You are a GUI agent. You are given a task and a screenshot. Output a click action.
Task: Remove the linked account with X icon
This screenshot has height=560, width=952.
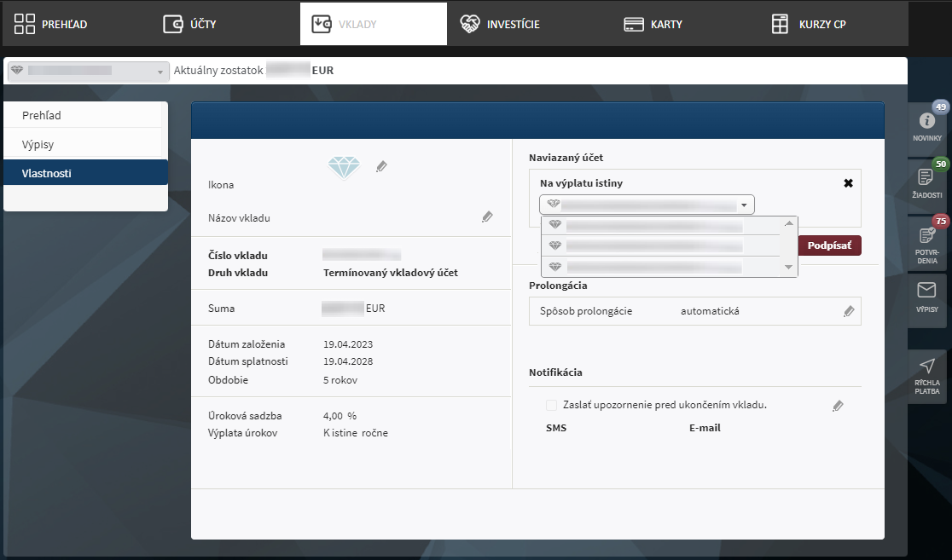tap(848, 183)
